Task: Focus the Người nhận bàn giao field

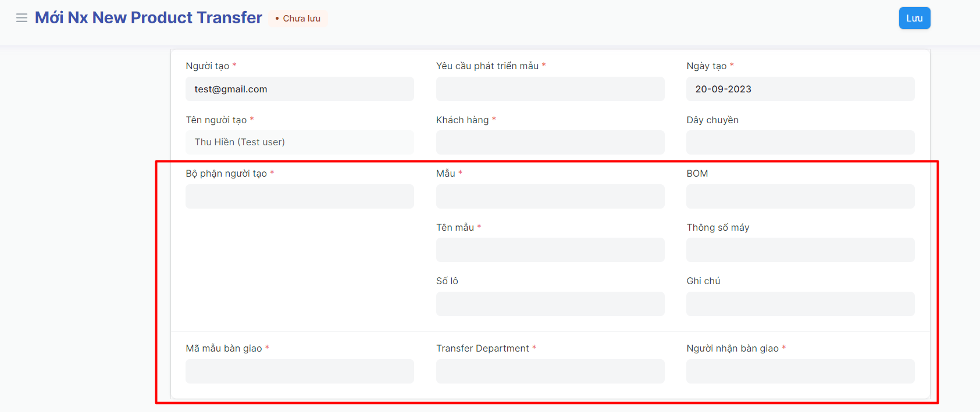Action: pyautogui.click(x=800, y=371)
